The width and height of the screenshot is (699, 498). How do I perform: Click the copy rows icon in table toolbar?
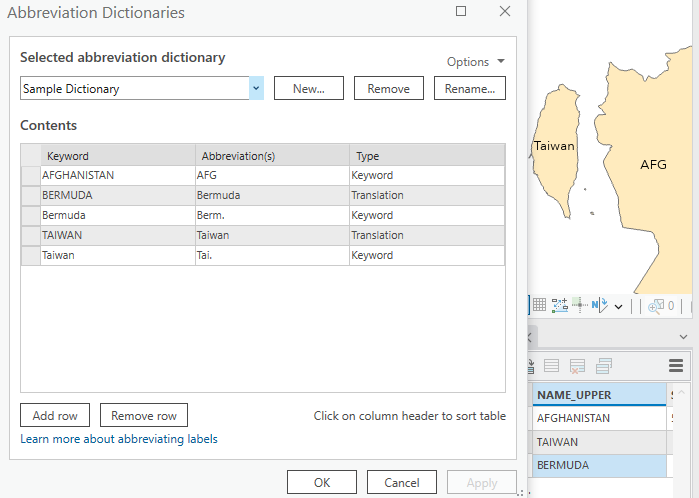604,366
